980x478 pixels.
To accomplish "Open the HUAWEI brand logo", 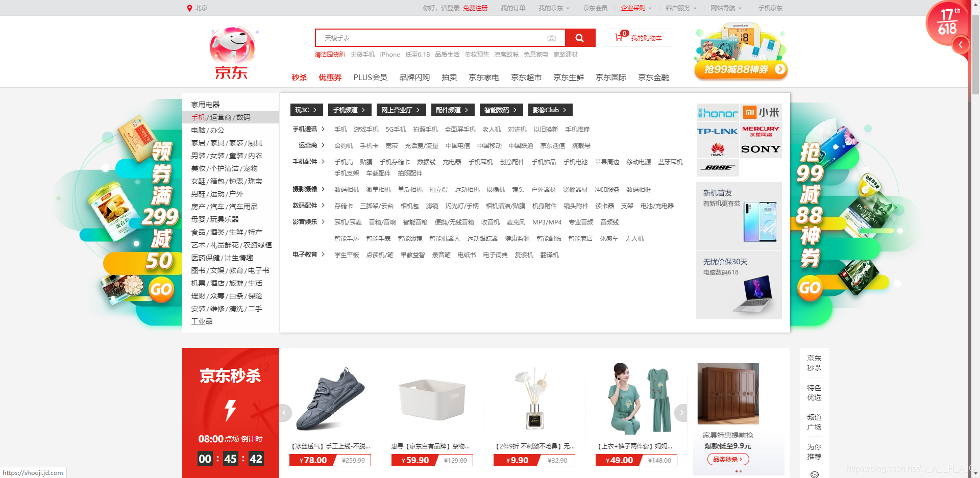I will tap(718, 149).
